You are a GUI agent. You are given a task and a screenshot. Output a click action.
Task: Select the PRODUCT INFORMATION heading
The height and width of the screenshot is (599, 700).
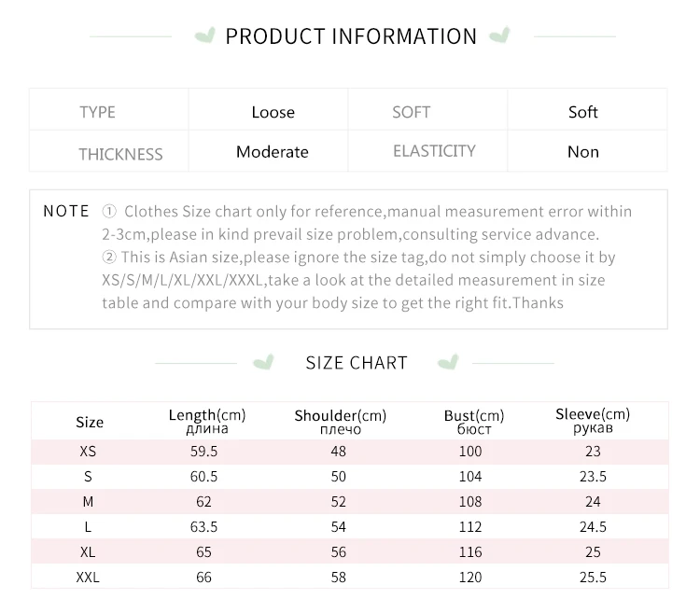point(351,36)
